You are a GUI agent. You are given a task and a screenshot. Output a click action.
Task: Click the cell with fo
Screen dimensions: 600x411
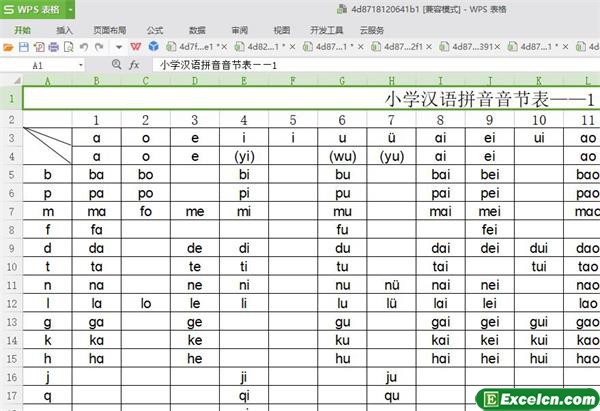[x=146, y=211]
